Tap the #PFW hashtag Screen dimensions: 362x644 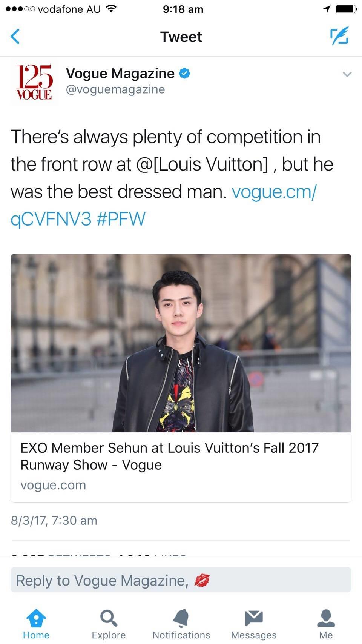tap(121, 219)
